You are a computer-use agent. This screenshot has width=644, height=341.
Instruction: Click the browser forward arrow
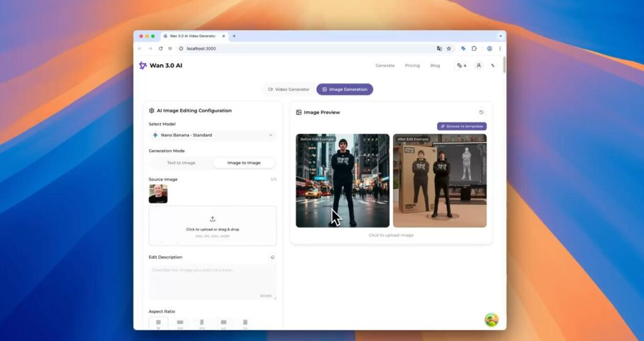[150, 48]
